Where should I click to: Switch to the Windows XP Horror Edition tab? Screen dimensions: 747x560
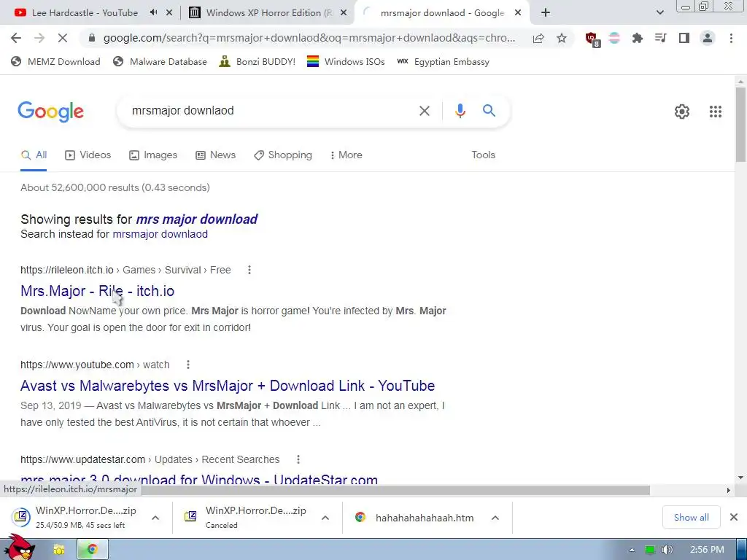pos(268,13)
